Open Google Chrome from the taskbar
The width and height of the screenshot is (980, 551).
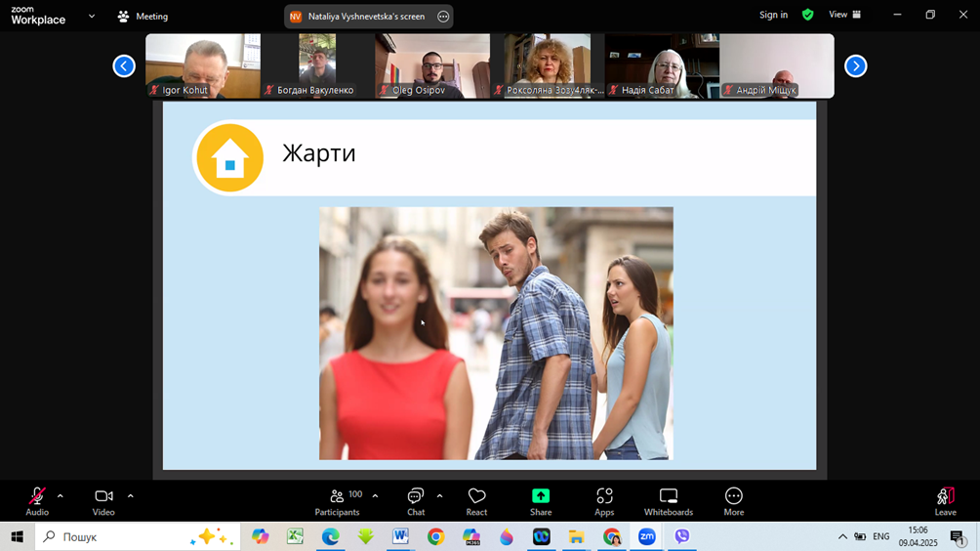435,537
